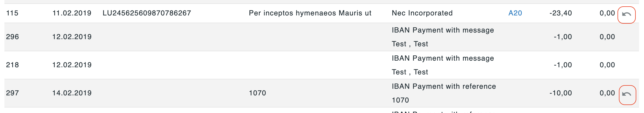This screenshot has height=113, width=644.
Task: Select the Nec Incorporated payer name
Action: point(422,13)
